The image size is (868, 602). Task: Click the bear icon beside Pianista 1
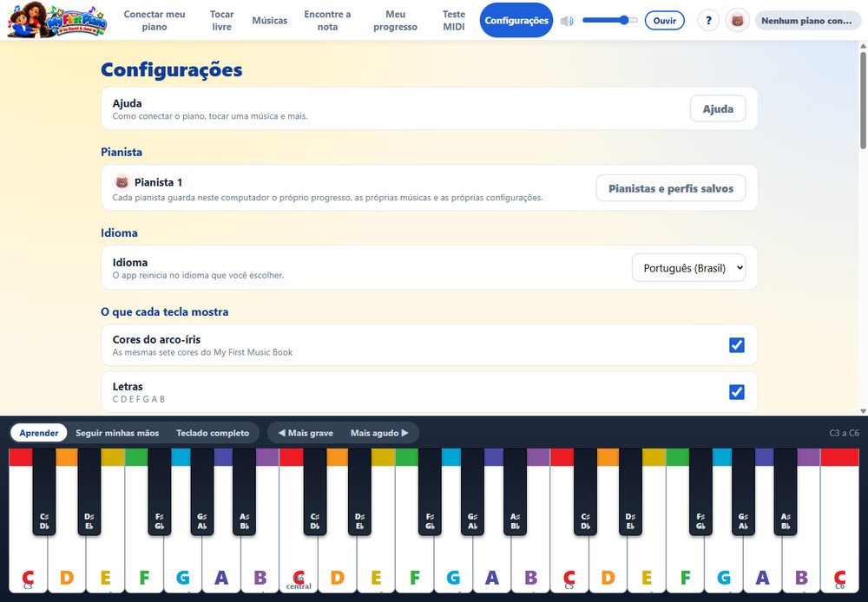[x=122, y=182]
